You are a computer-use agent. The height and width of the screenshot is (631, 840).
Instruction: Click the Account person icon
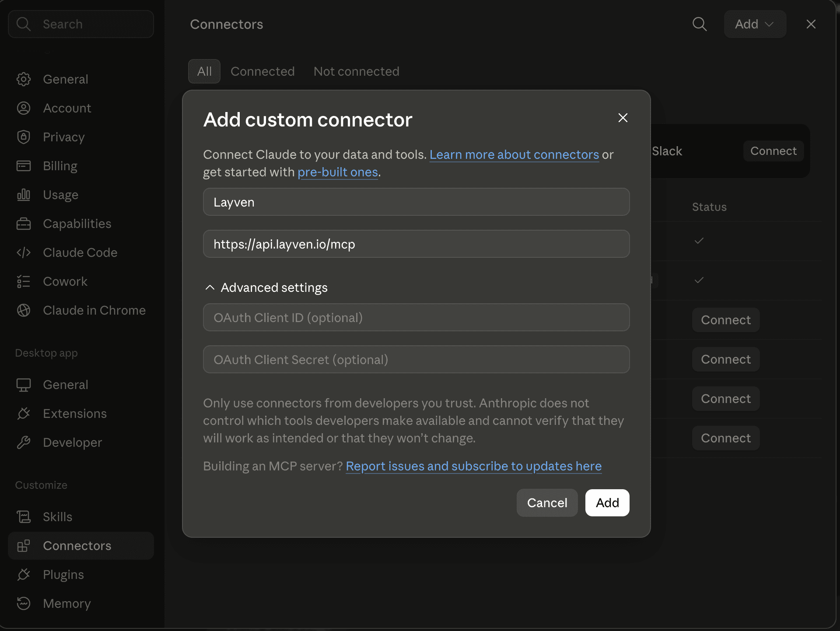pyautogui.click(x=24, y=108)
